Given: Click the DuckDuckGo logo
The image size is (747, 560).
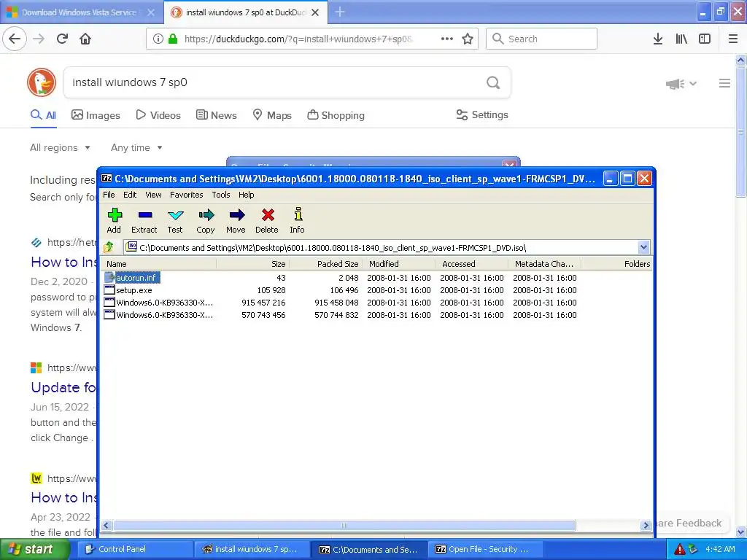Looking at the screenshot, I should coord(42,82).
